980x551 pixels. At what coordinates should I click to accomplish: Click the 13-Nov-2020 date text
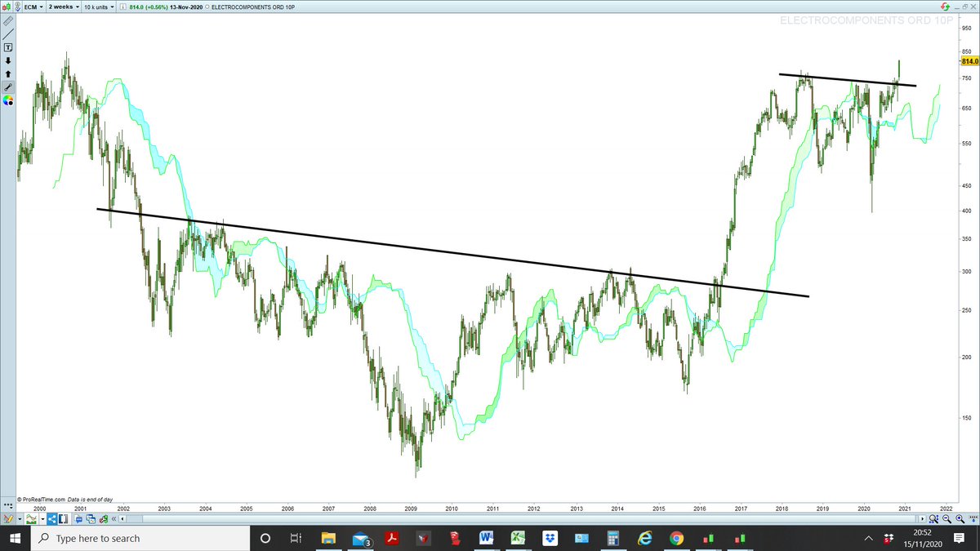pyautogui.click(x=185, y=7)
